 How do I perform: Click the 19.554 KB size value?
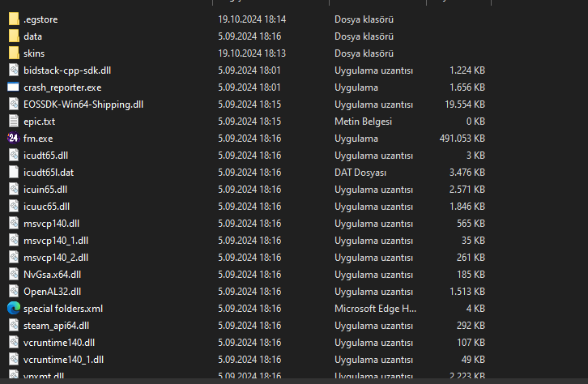465,105
